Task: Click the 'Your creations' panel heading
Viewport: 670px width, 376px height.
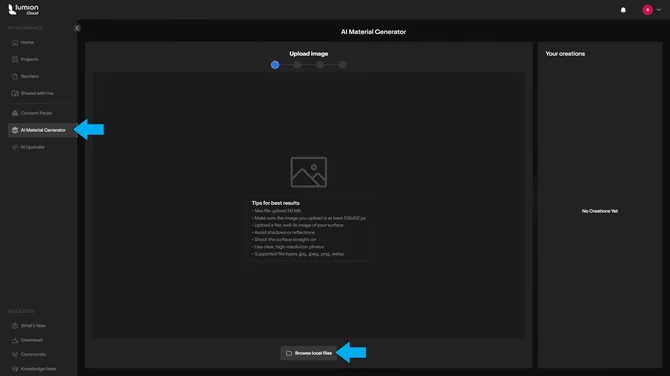Action: [x=565, y=54]
